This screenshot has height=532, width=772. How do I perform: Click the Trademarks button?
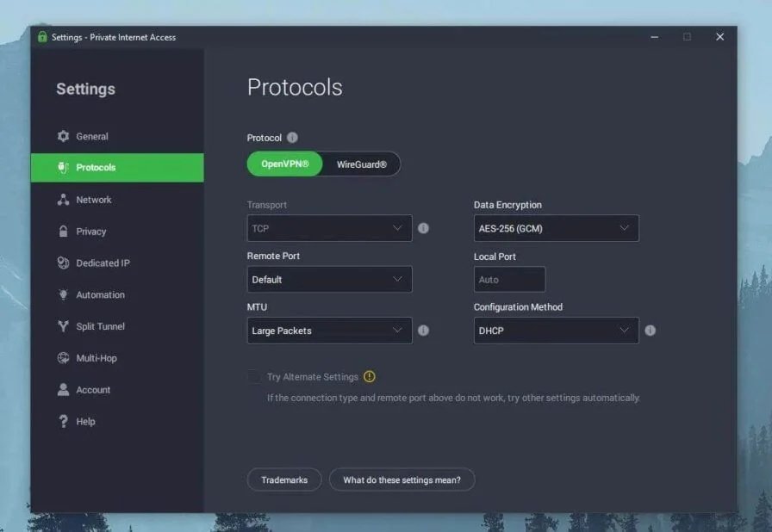click(x=284, y=479)
